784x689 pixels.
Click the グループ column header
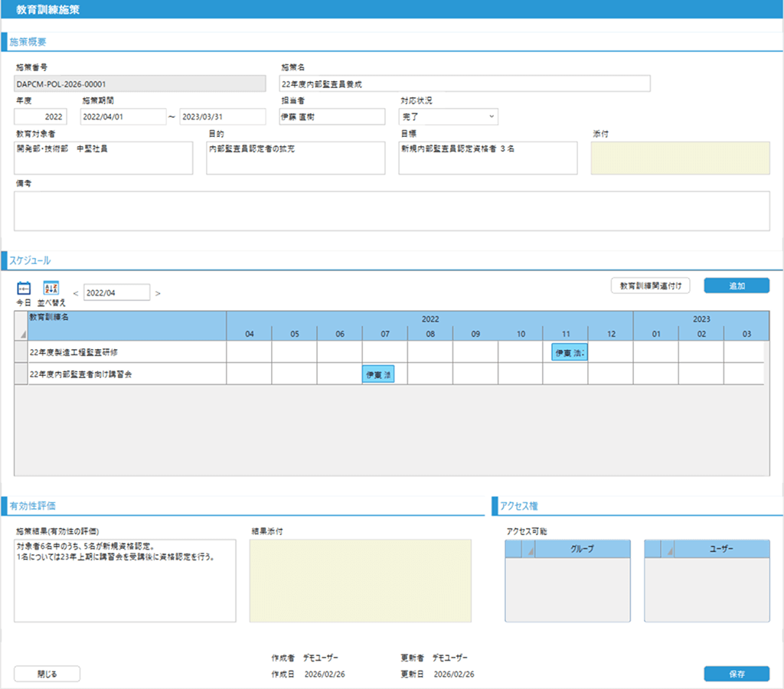click(x=583, y=549)
